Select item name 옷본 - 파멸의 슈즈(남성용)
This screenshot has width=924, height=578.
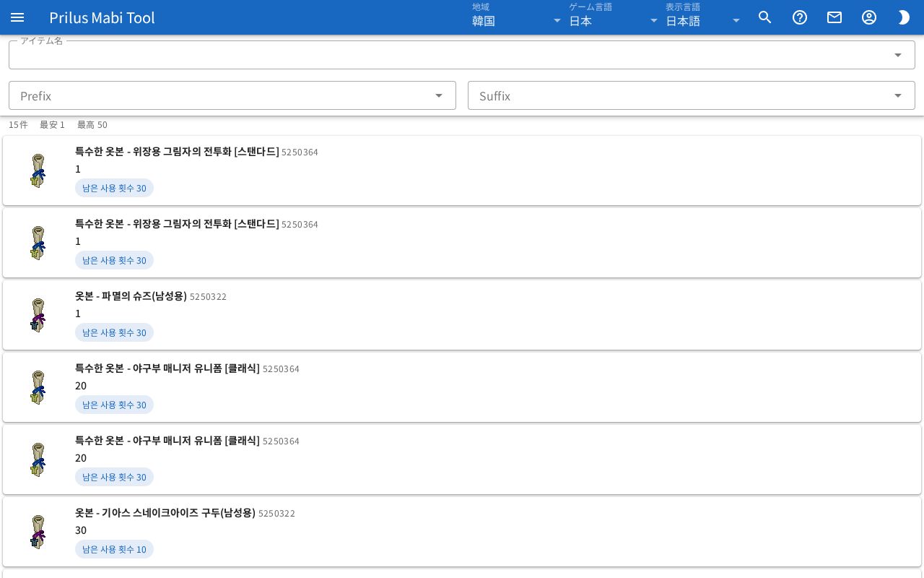[131, 296]
